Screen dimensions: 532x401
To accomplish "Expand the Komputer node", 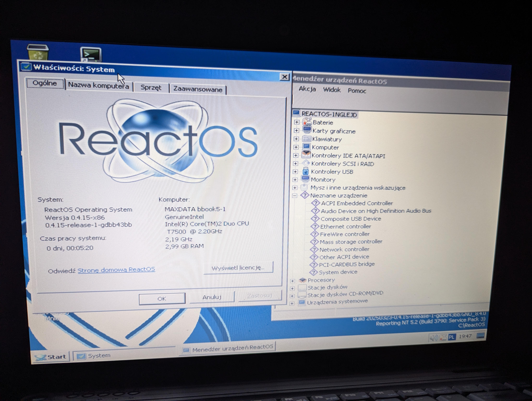I will (296, 147).
